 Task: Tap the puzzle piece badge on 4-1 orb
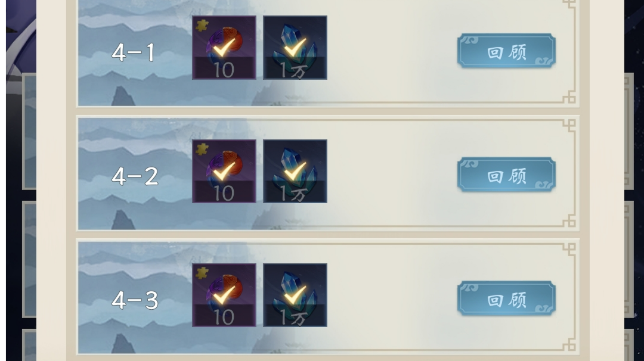click(x=202, y=26)
